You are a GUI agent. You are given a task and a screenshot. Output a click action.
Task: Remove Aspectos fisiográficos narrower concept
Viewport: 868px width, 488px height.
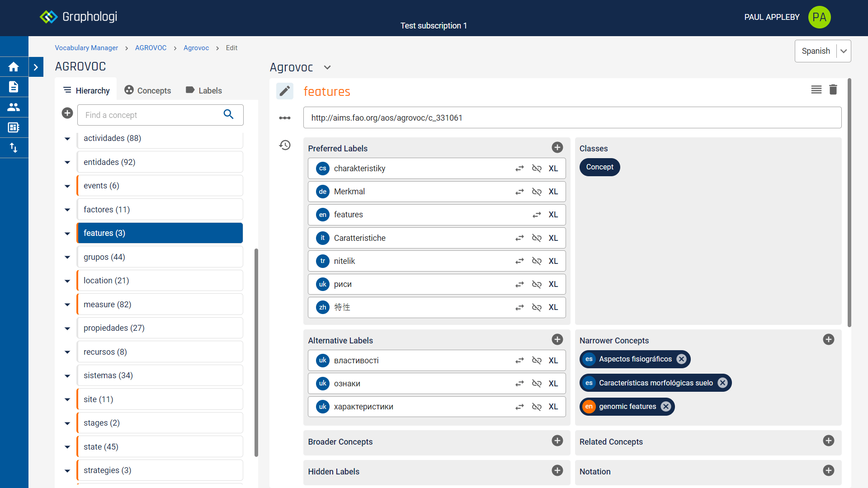[x=681, y=359]
